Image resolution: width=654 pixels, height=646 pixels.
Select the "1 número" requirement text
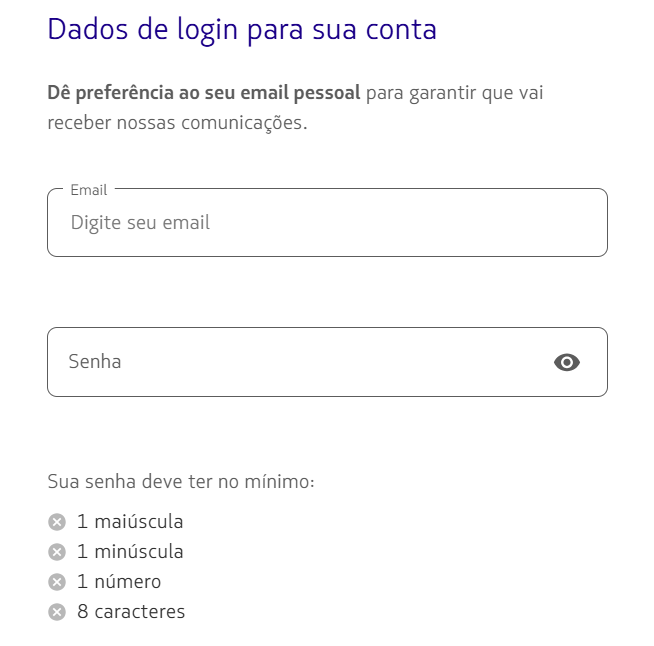119,581
